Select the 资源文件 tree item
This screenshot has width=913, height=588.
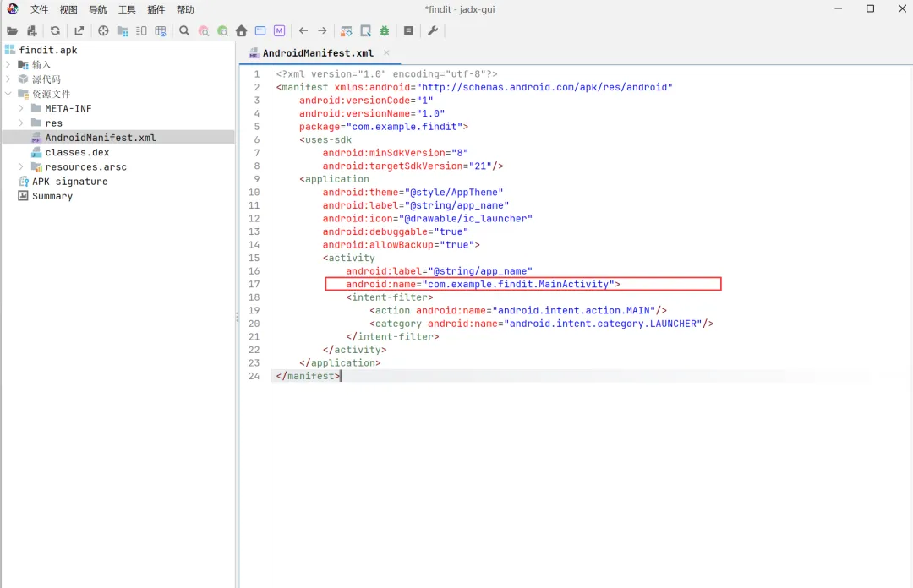click(x=51, y=94)
